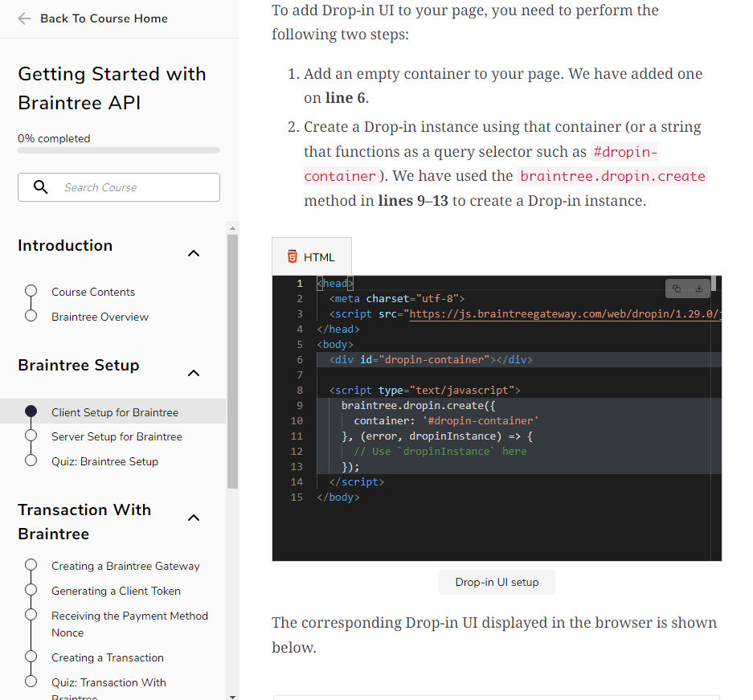Select circle marker next to Braintree Overview
Screen dimensions: 753x700
[31, 316]
